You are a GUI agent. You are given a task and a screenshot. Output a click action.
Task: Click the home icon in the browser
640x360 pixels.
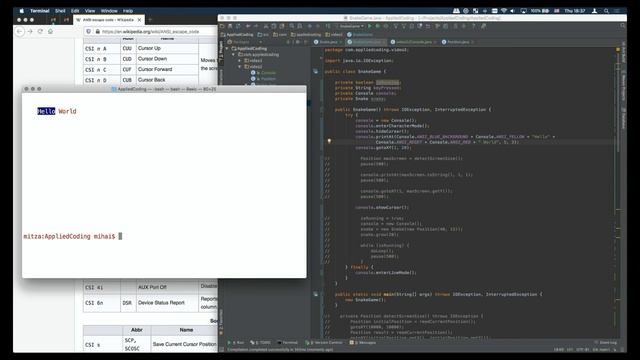click(x=51, y=31)
